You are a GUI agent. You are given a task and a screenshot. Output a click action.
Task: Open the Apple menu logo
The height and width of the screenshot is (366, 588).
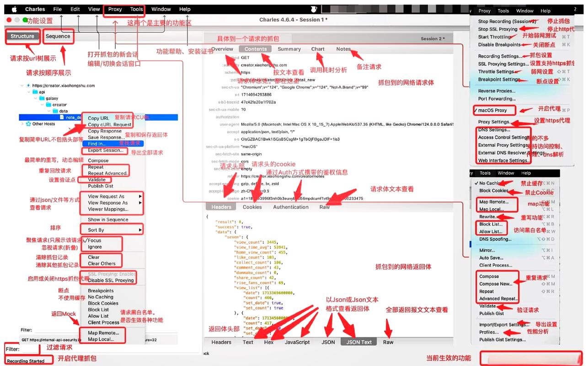pos(14,9)
